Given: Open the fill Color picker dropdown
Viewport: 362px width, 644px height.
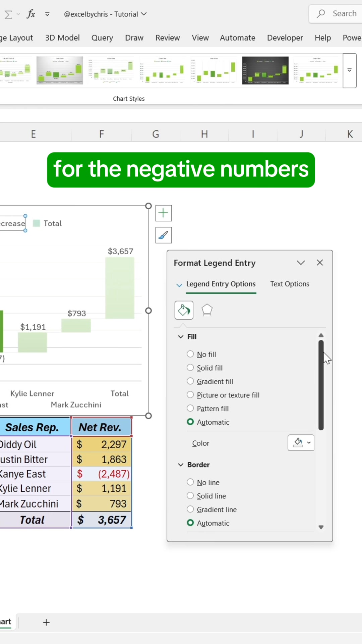Looking at the screenshot, I should tap(301, 443).
